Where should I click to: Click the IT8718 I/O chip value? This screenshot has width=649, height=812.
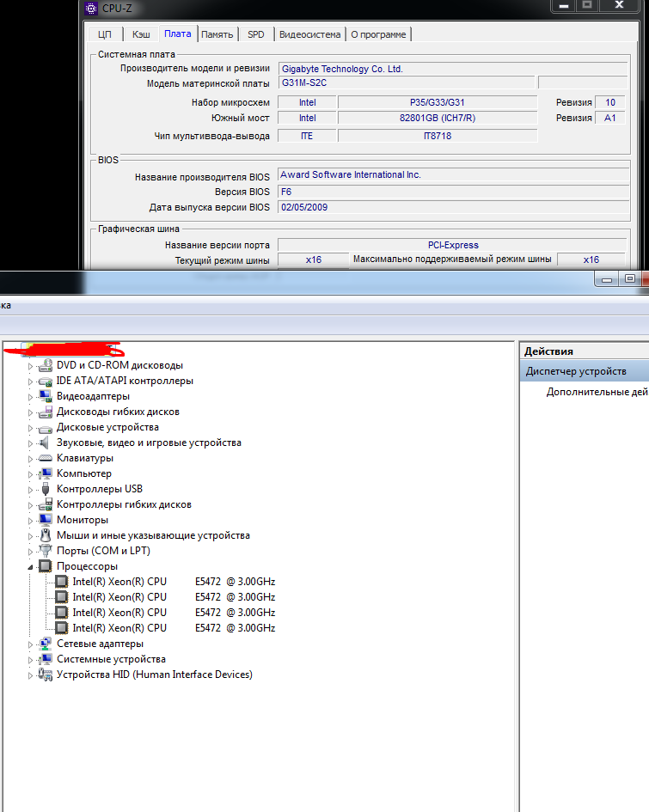438,137
